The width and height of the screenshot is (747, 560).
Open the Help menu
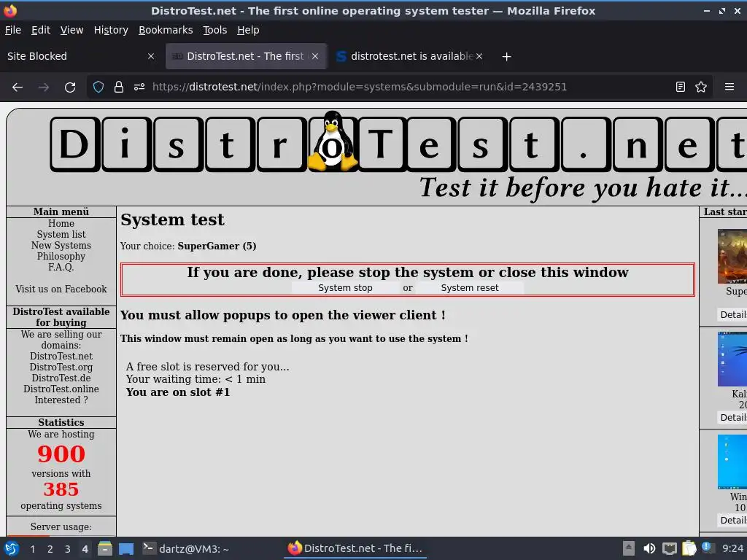[x=248, y=30]
